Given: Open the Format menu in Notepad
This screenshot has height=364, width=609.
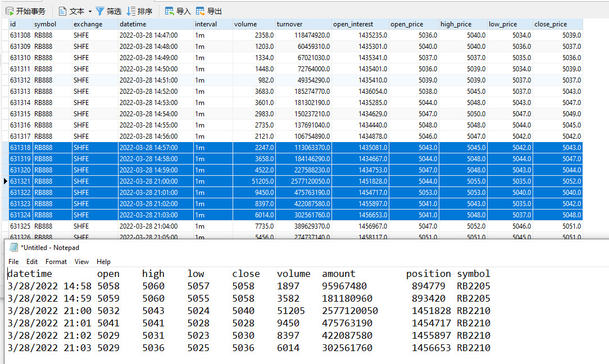Looking at the screenshot, I should pos(56,262).
